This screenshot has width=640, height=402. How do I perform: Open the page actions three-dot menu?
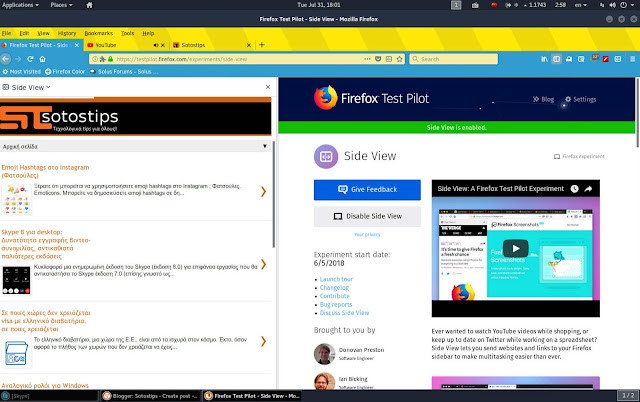click(x=367, y=59)
